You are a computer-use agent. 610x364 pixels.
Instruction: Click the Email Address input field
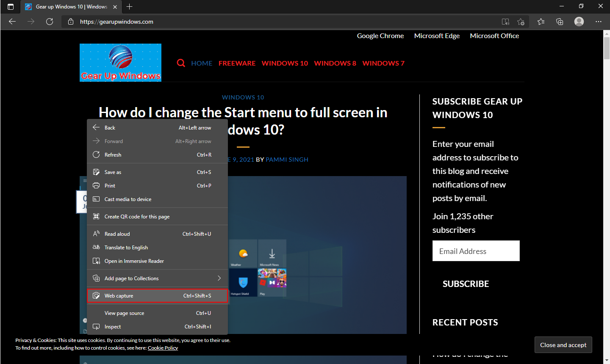[x=476, y=251]
